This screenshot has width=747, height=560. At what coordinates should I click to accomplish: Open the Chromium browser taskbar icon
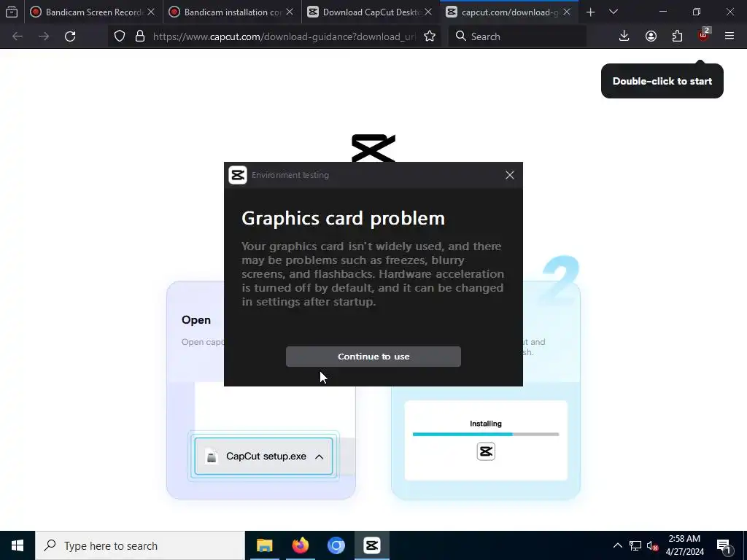336,545
